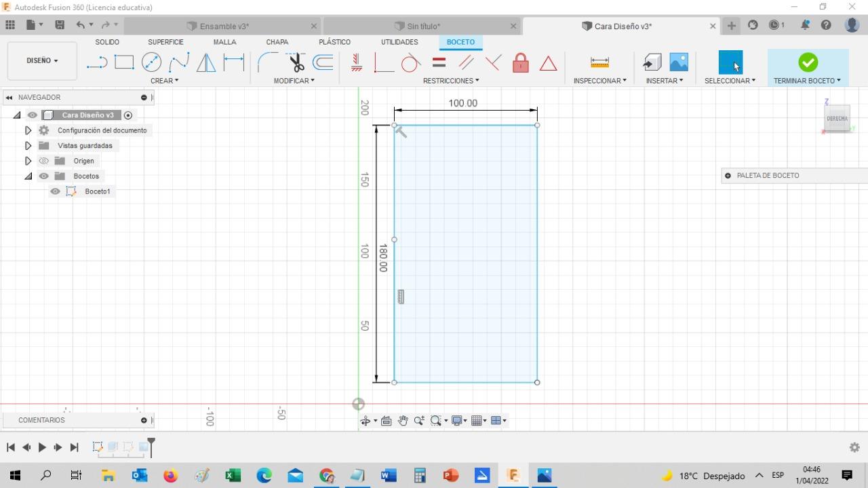Apply the Coincident constraint
This screenshot has width=868, height=488.
tap(384, 63)
